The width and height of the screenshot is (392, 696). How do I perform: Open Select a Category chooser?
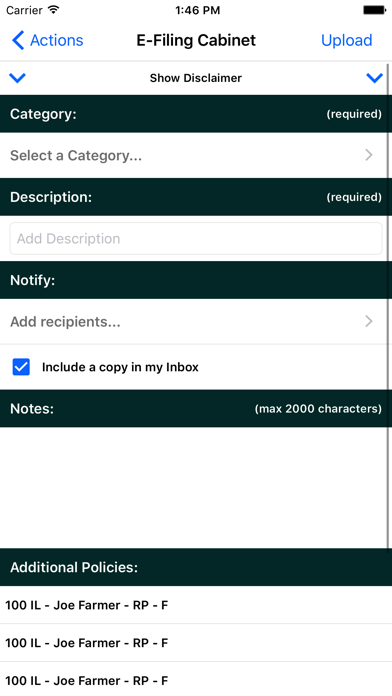pos(196,155)
